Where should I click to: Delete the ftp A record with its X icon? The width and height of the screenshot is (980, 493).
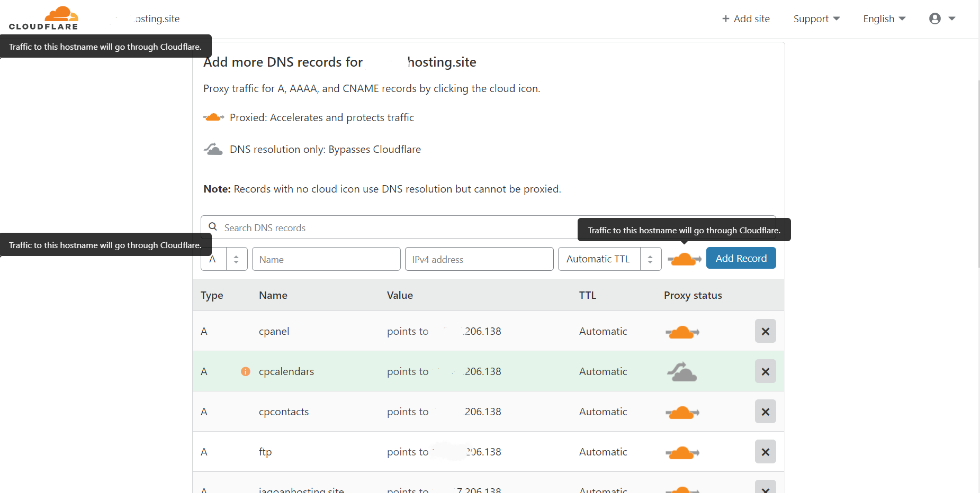[765, 451]
